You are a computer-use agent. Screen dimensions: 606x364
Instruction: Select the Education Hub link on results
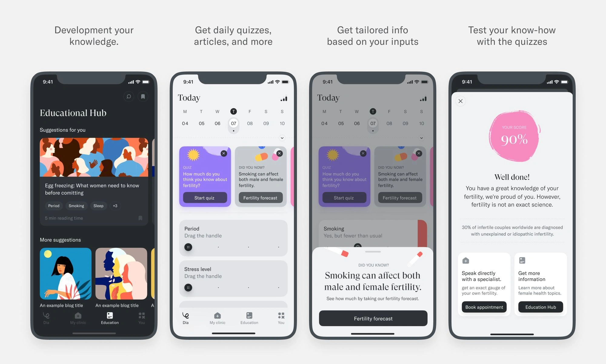pyautogui.click(x=540, y=307)
